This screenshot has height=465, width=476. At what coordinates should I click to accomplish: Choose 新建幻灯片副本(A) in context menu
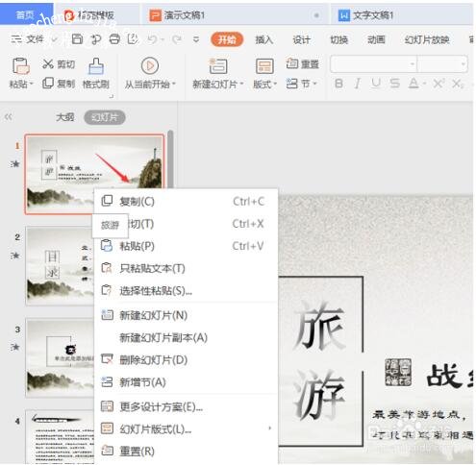[x=186, y=337]
